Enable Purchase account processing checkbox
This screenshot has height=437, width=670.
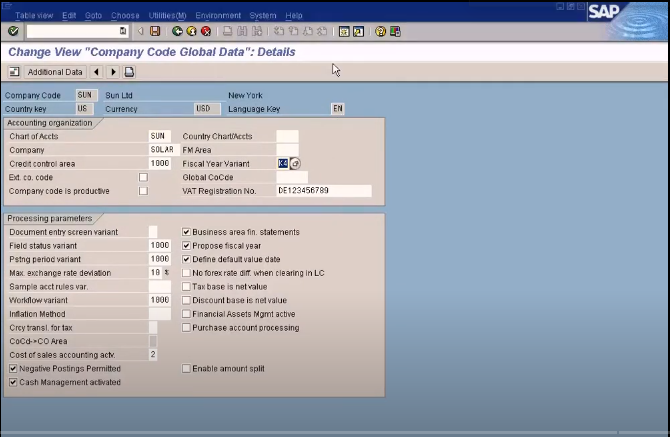point(186,328)
